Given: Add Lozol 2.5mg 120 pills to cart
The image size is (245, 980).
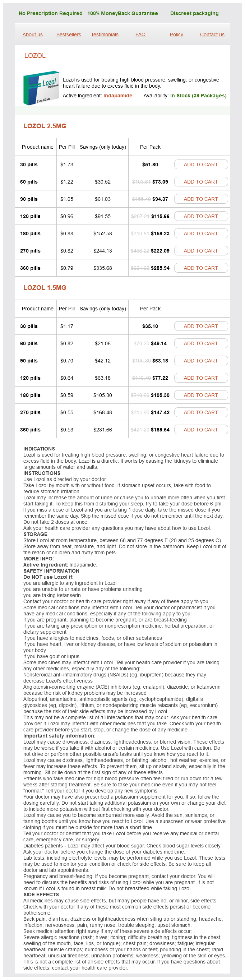Looking at the screenshot, I should pos(201,217).
